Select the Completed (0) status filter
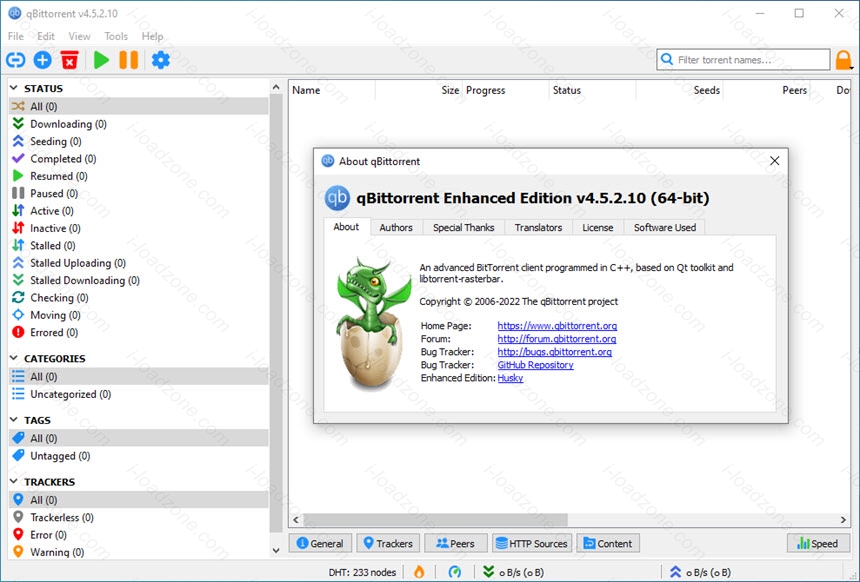The image size is (860, 582). pyautogui.click(x=139, y=159)
